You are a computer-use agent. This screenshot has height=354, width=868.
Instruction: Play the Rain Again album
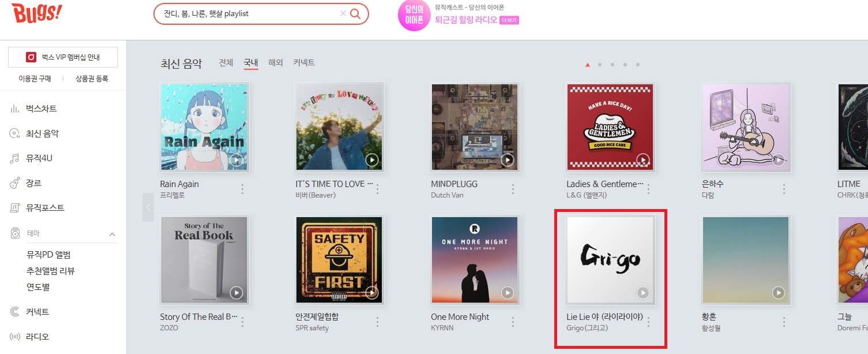[236, 160]
